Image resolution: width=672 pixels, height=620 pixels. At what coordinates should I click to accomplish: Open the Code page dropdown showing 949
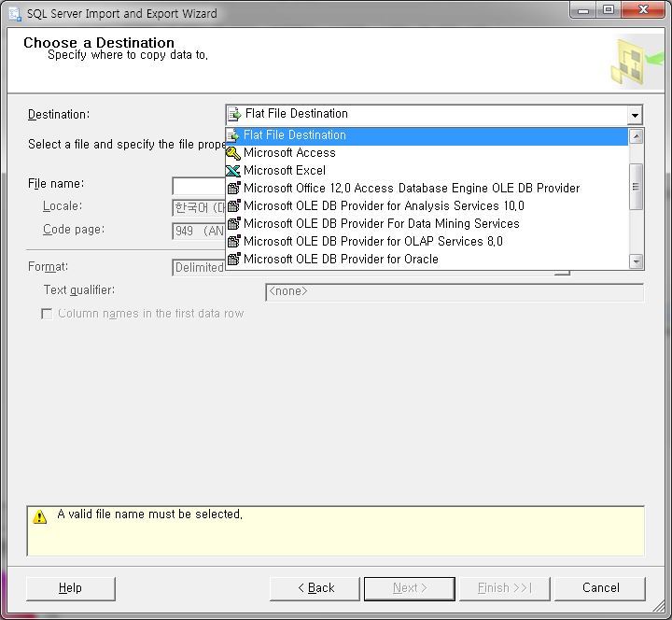200,232
